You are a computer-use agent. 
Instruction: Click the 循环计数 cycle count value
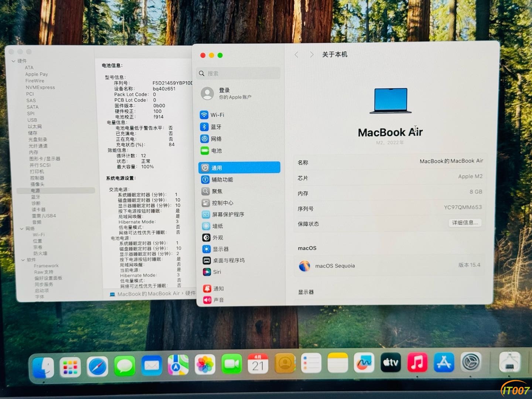143,156
